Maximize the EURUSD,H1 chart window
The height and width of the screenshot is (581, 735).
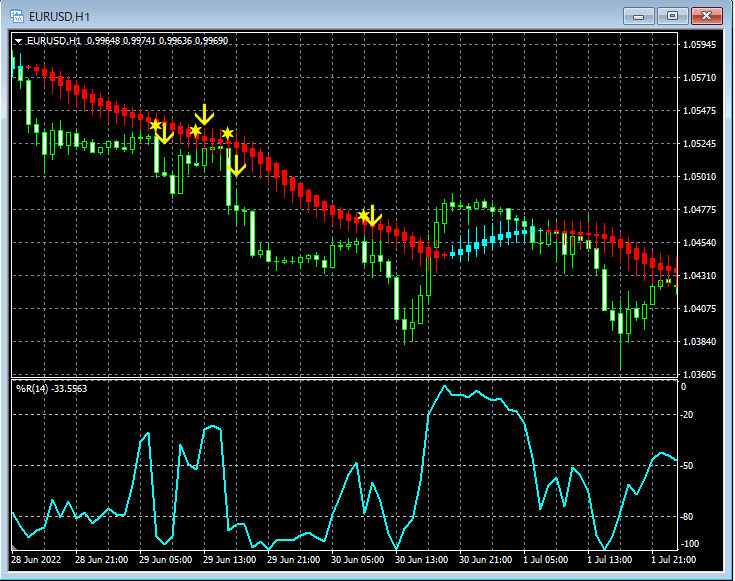(672, 16)
